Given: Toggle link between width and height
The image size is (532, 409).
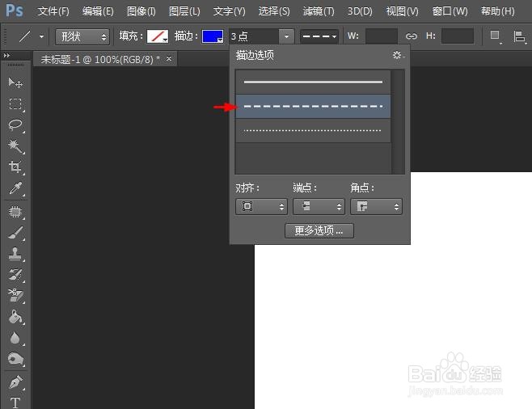Looking at the screenshot, I should [x=412, y=36].
